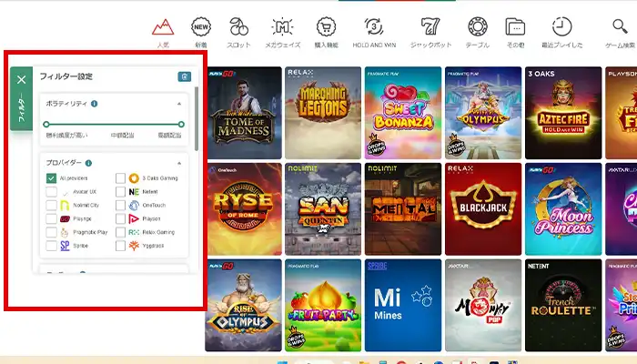
Task: Open the 777 jackpot category
Action: point(430,34)
